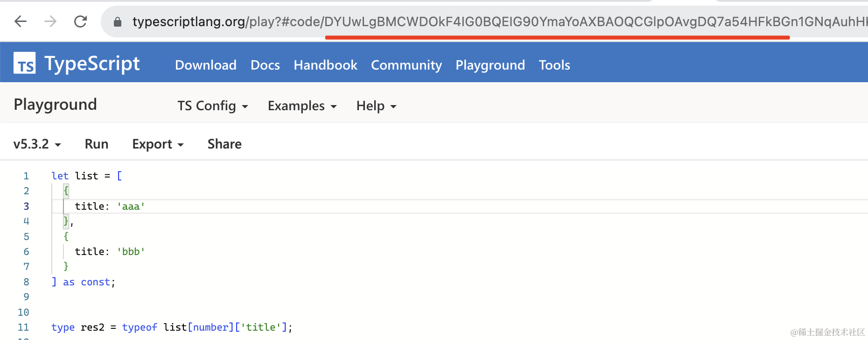Open the v5.3.2 version selector

37,144
